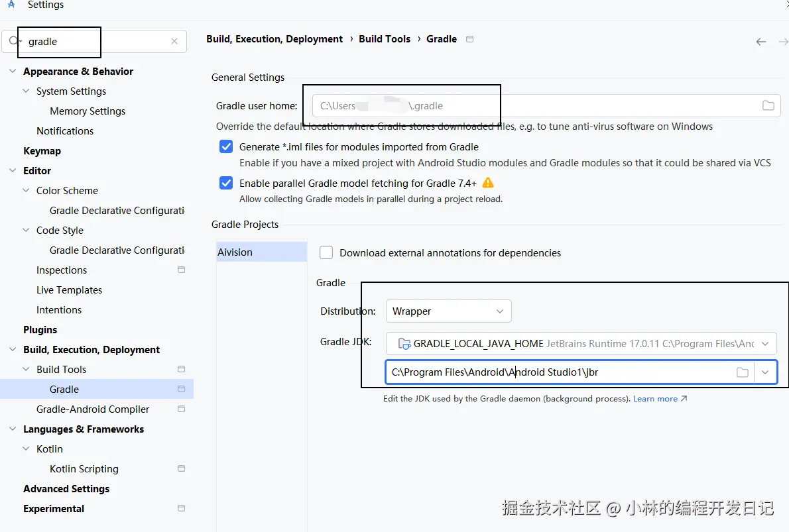
Task: Select Gradle breadcrumb item
Action: [442, 39]
